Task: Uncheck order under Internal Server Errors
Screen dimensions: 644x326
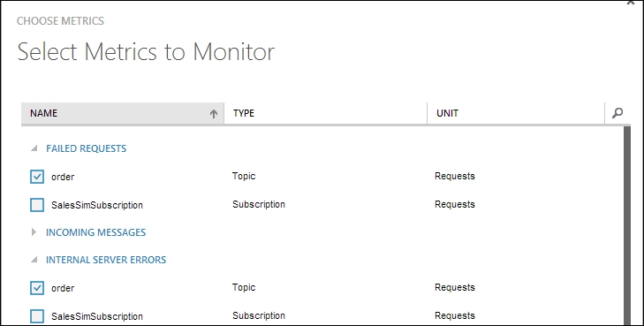Action: 37,288
